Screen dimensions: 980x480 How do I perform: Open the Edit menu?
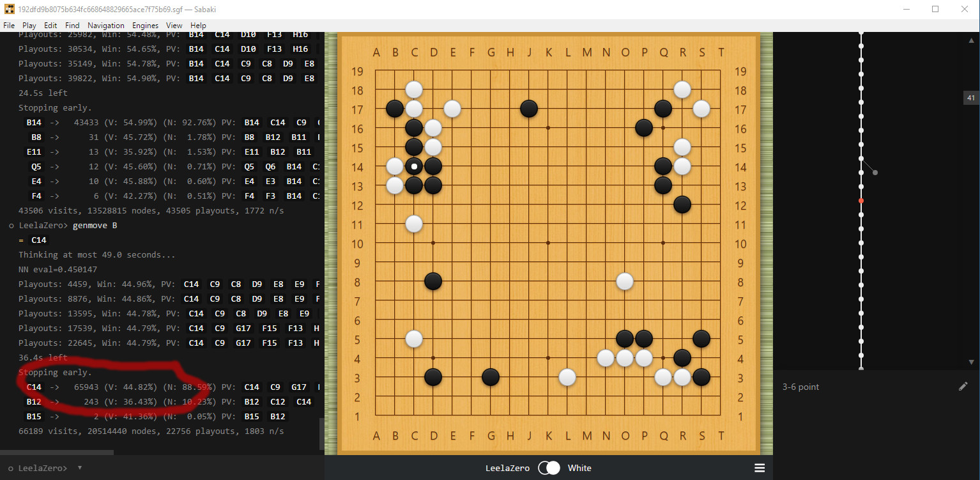[50, 26]
